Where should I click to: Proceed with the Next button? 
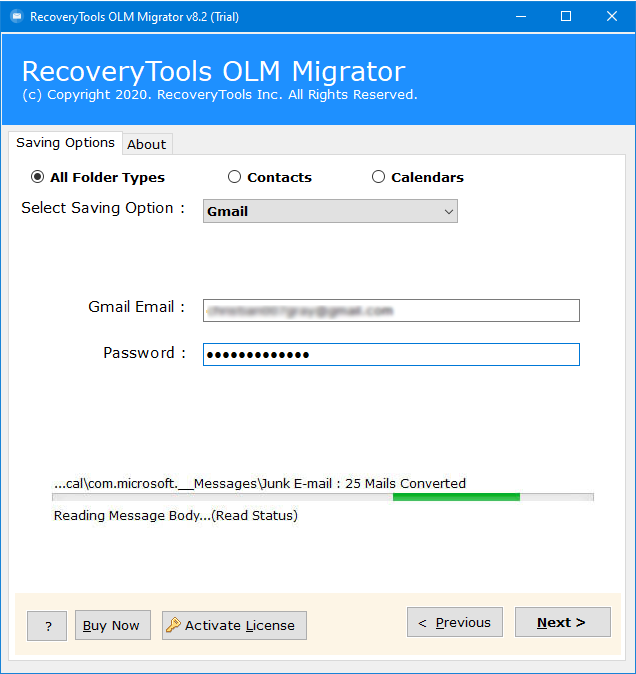(x=563, y=622)
